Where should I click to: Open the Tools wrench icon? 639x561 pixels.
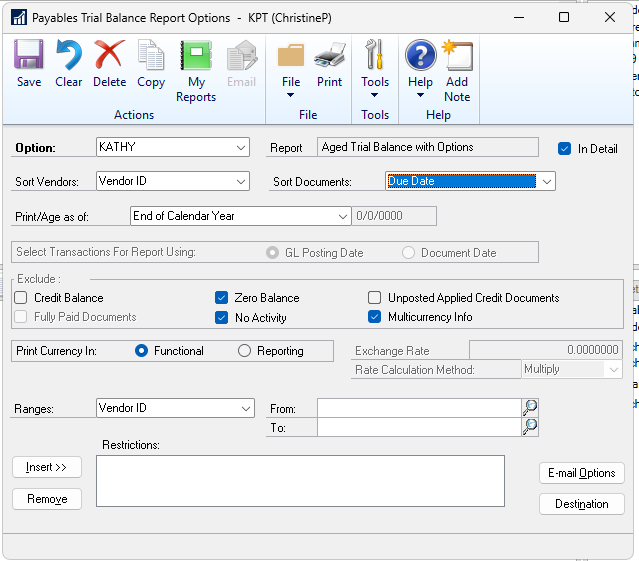(x=375, y=54)
